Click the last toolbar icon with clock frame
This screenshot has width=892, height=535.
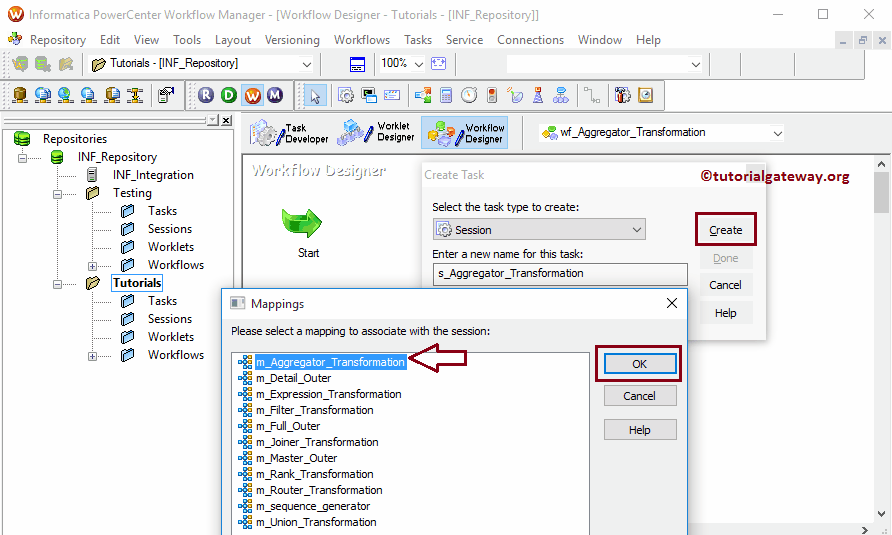click(x=646, y=96)
